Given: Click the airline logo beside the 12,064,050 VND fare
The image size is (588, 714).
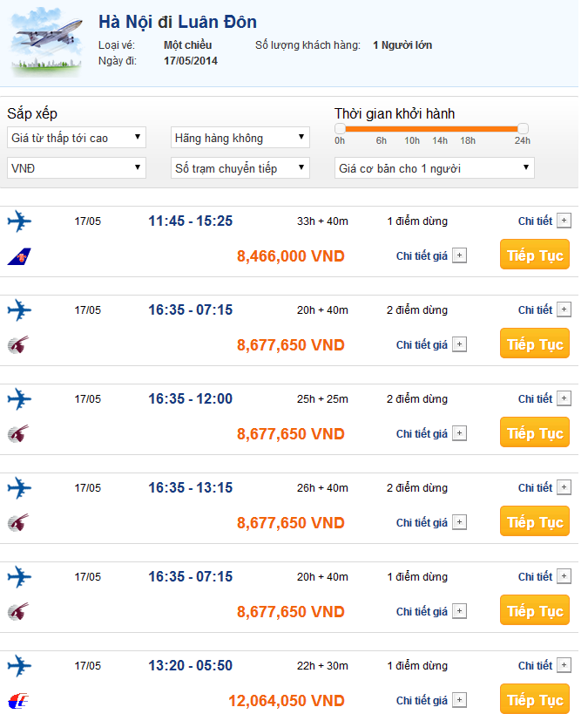Looking at the screenshot, I should pyautogui.click(x=18, y=701).
